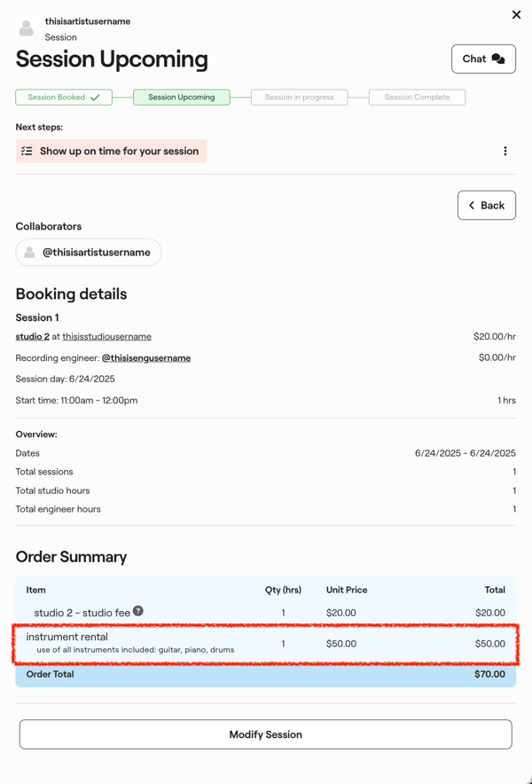Click the collaborator avatar icon
The width and height of the screenshot is (532, 784).
click(30, 253)
